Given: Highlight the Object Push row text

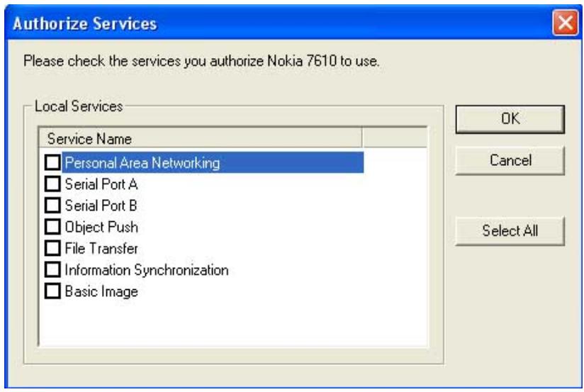Looking at the screenshot, I should tap(101, 228).
